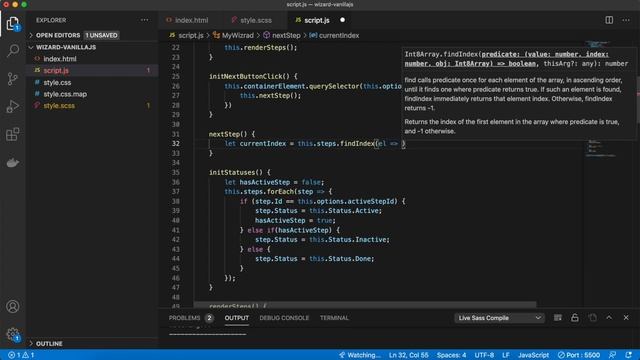Screen dimensions: 640x360
Task: Toggle output scroll lock icon
Action: (x=575, y=318)
